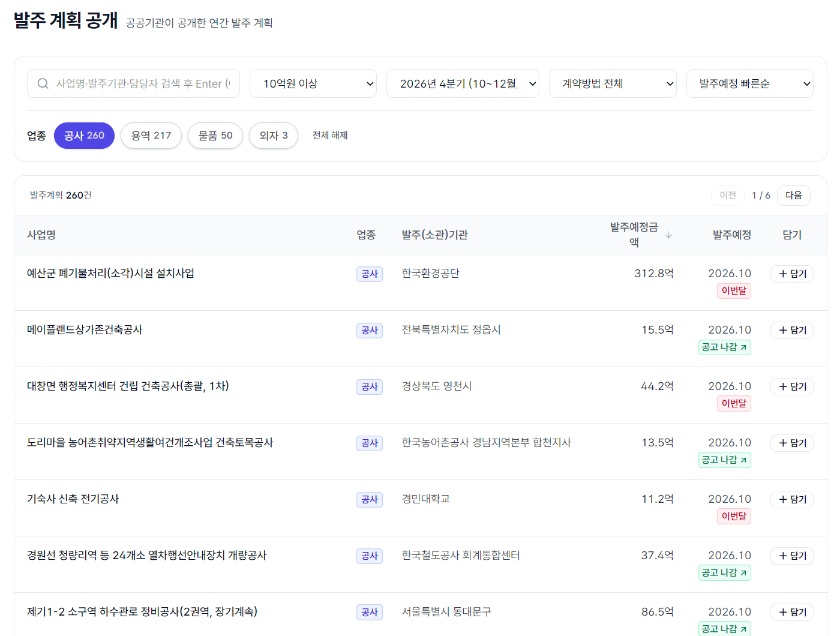Viewport: 840px width, 636px height.
Task: Enable the 물품 50 category chip
Action: click(x=215, y=136)
